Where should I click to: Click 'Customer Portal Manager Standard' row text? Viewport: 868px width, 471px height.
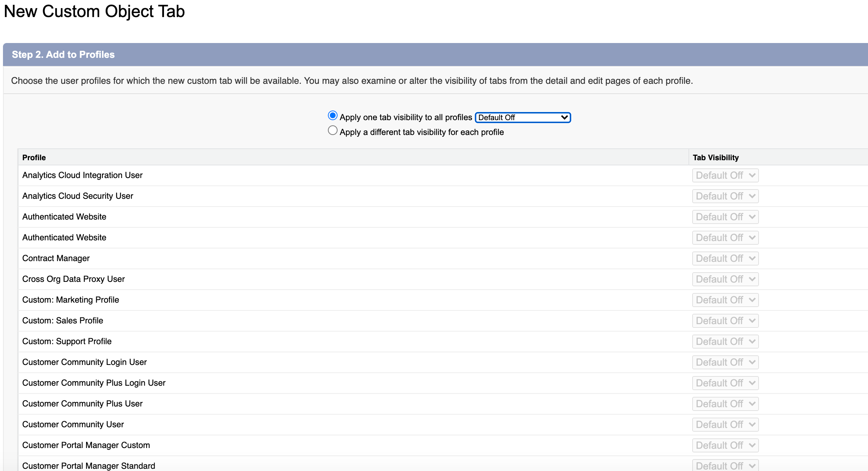(x=89, y=466)
